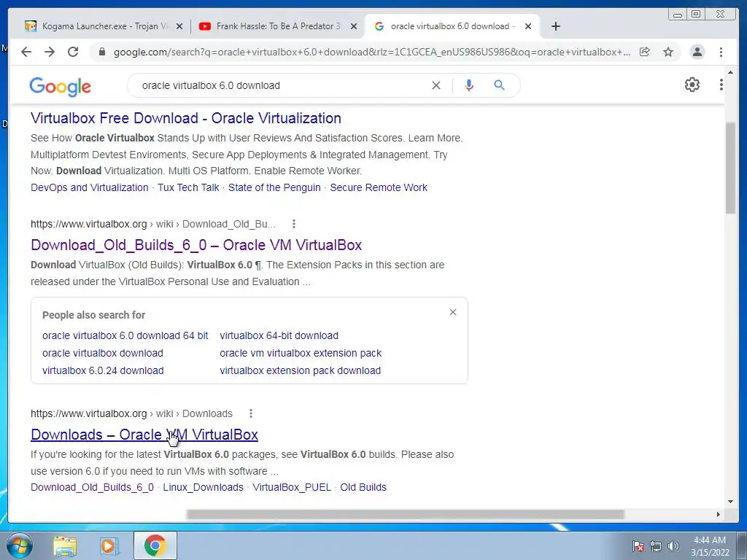Select the Chrome taskbar button
The width and height of the screenshot is (747, 560).
click(155, 545)
